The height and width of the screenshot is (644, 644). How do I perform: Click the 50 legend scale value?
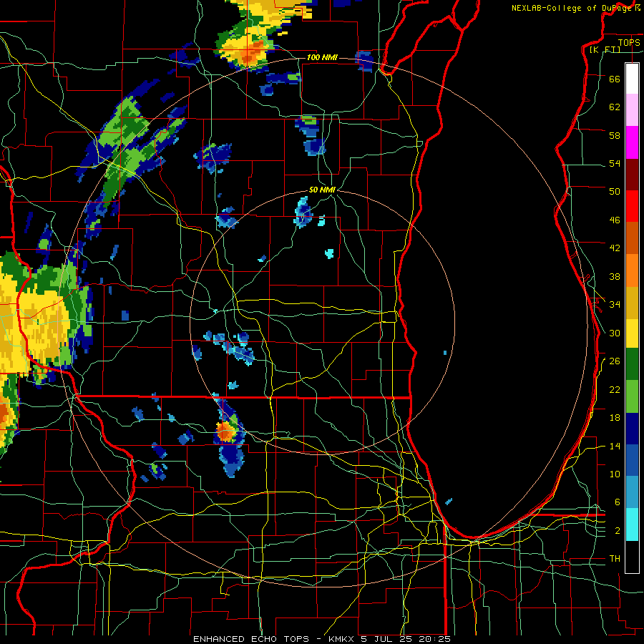pos(615,191)
